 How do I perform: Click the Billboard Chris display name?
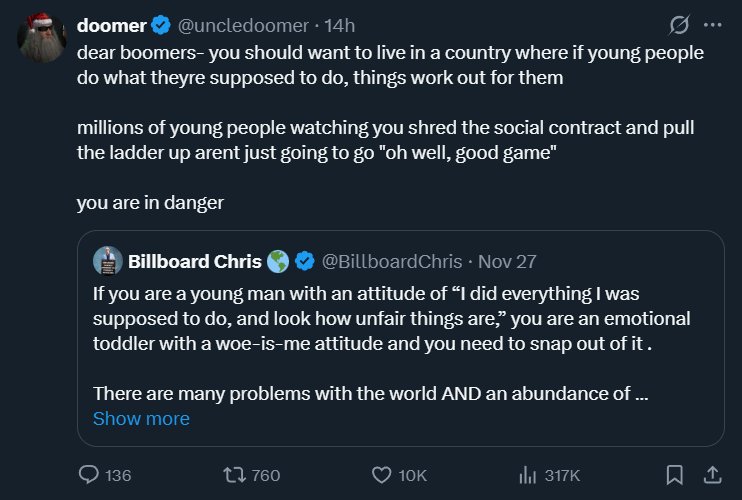(195, 262)
